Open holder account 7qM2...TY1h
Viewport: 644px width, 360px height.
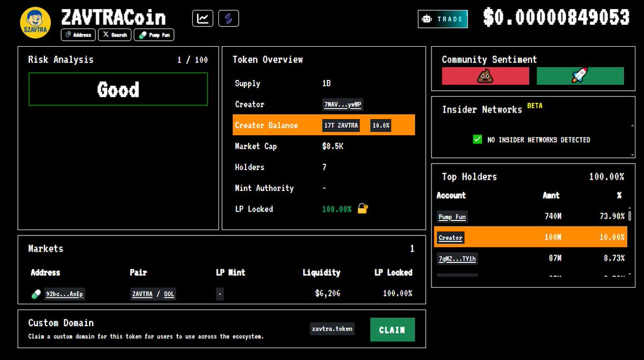457,259
